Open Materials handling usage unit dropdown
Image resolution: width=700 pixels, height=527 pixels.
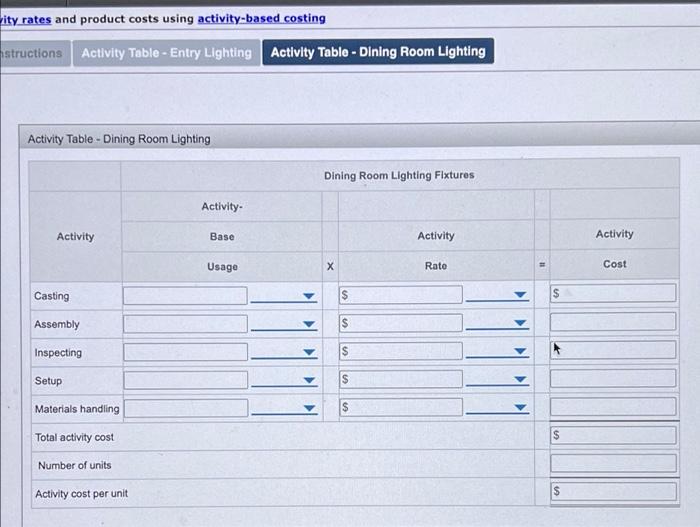click(284, 408)
